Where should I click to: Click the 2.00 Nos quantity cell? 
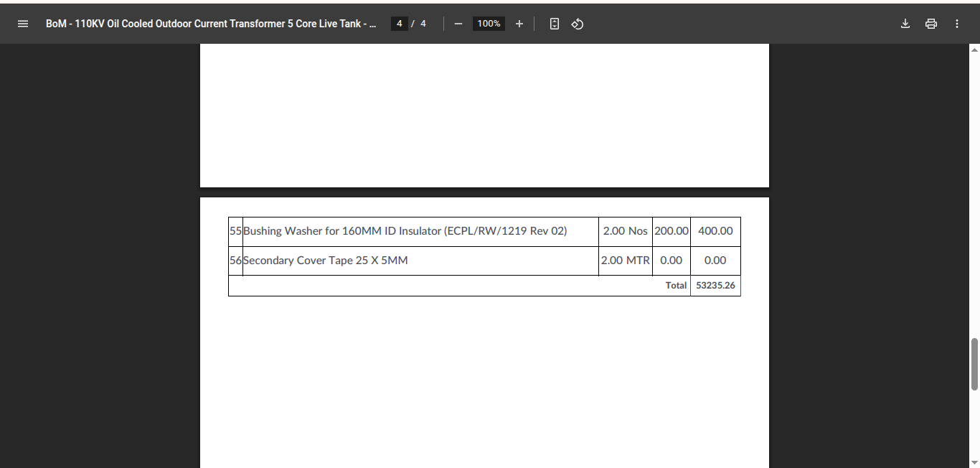click(625, 231)
